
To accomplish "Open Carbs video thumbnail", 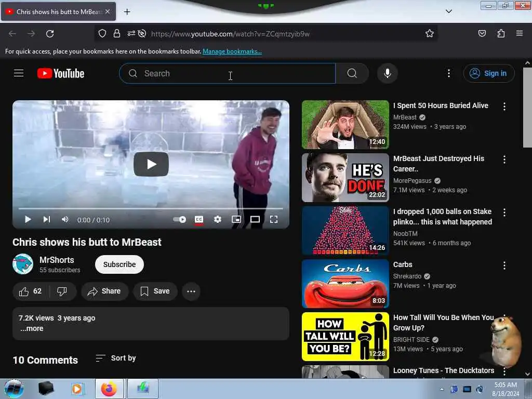I will tap(345, 284).
